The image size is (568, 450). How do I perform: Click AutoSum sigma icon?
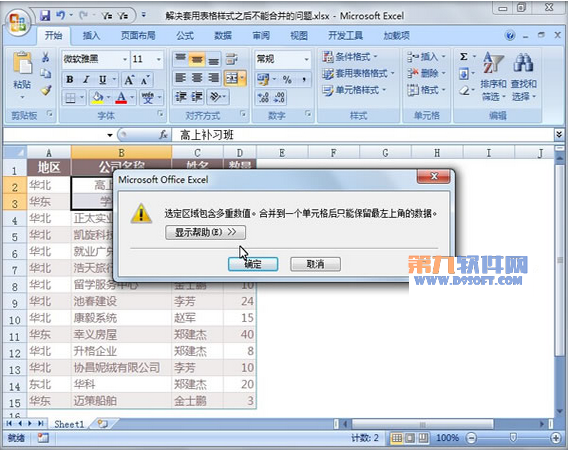click(464, 57)
